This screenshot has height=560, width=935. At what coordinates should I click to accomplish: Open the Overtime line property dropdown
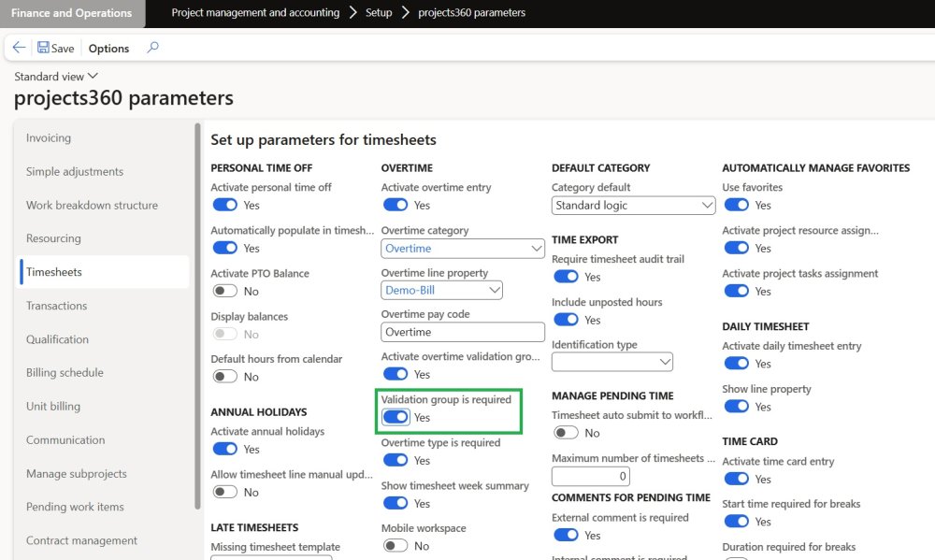[494, 291]
